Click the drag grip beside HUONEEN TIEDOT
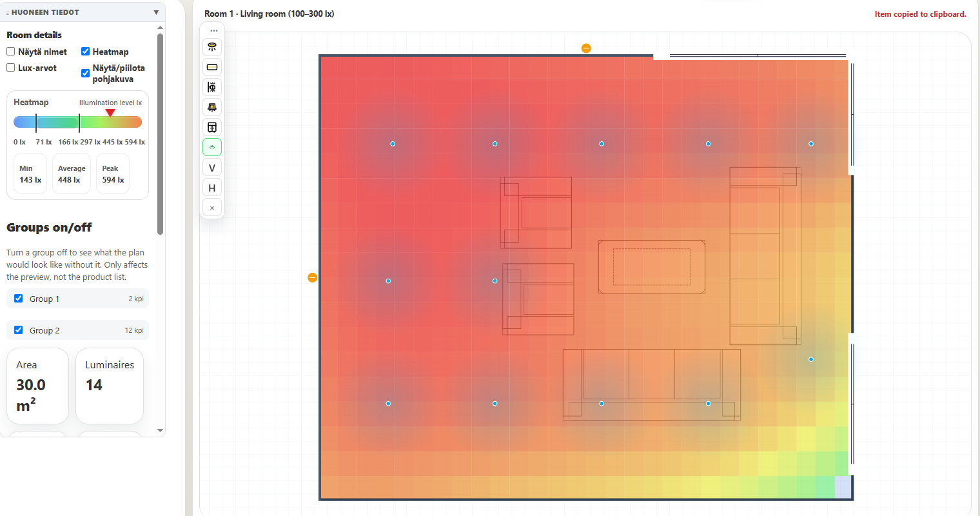The width and height of the screenshot is (980, 516). (8, 13)
